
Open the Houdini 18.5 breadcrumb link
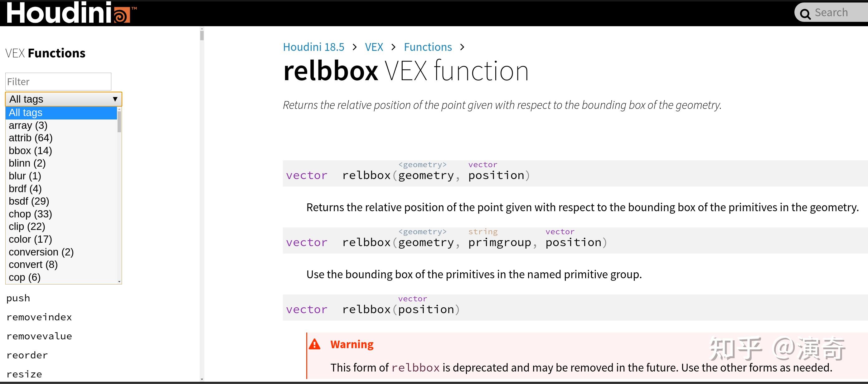click(x=313, y=47)
